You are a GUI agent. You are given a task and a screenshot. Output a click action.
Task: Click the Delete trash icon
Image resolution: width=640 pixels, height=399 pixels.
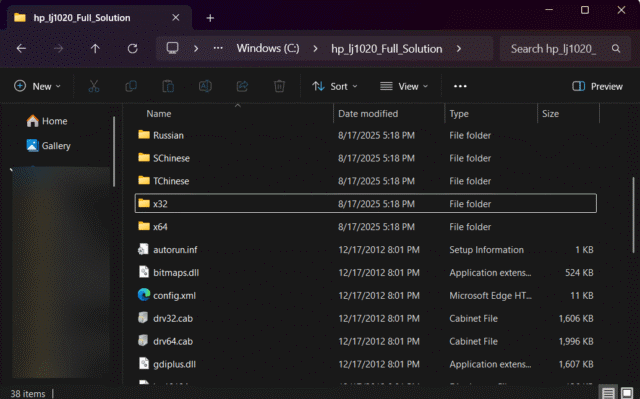[279, 86]
